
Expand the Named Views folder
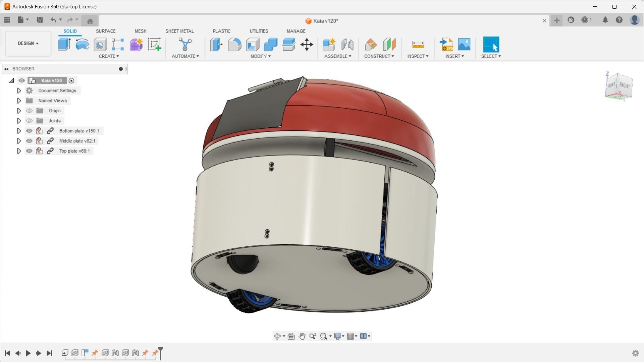(x=19, y=101)
